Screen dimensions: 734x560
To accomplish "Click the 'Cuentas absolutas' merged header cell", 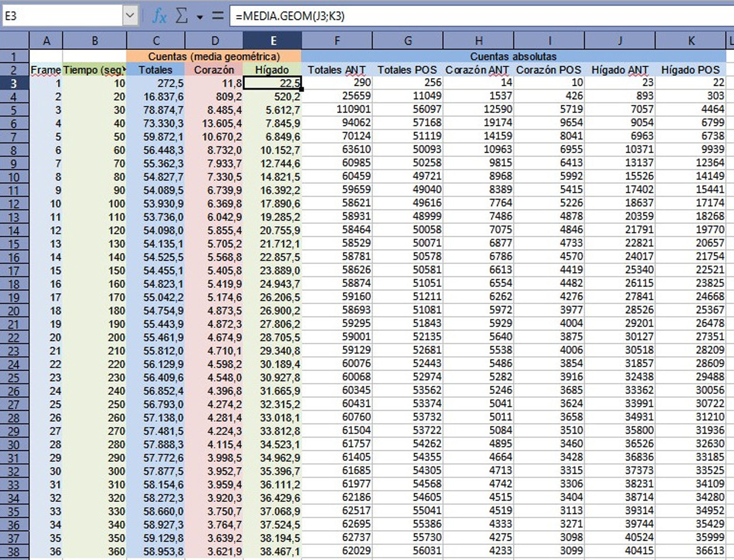I will pyautogui.click(x=513, y=56).
